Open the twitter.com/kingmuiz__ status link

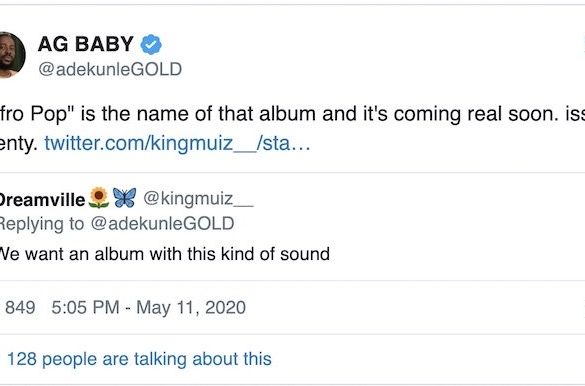click(177, 143)
